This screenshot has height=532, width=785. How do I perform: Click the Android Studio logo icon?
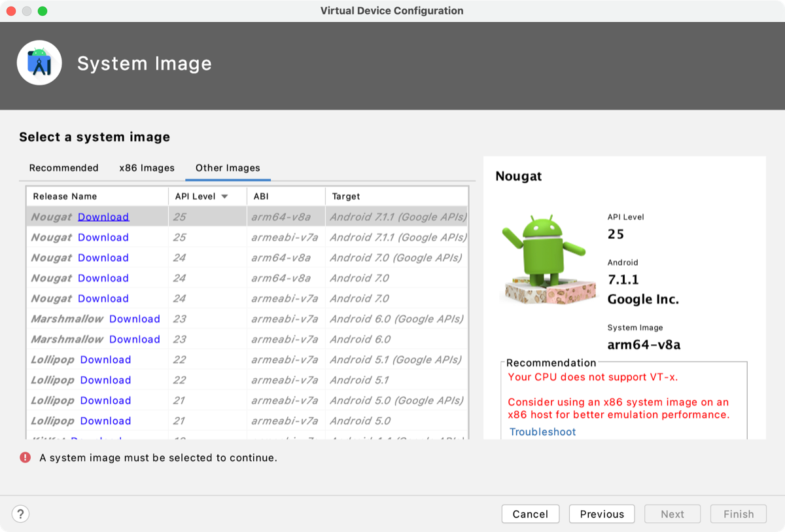pos(39,63)
